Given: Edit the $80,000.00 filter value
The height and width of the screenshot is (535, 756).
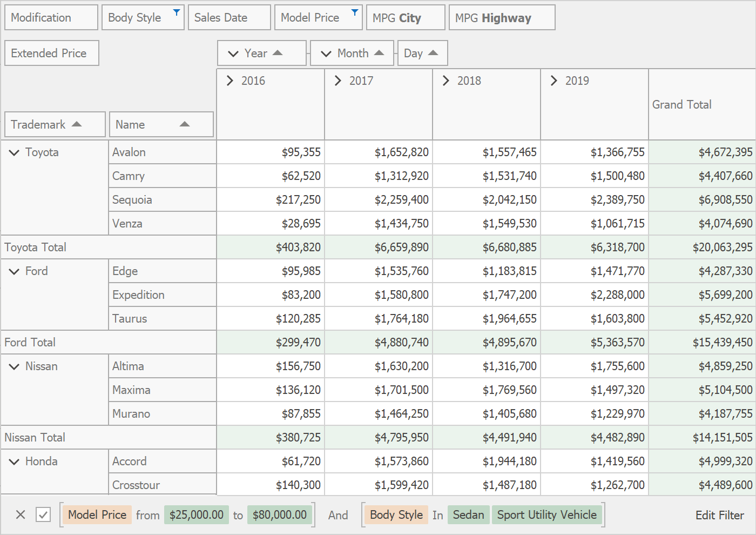Looking at the screenshot, I should (x=280, y=514).
